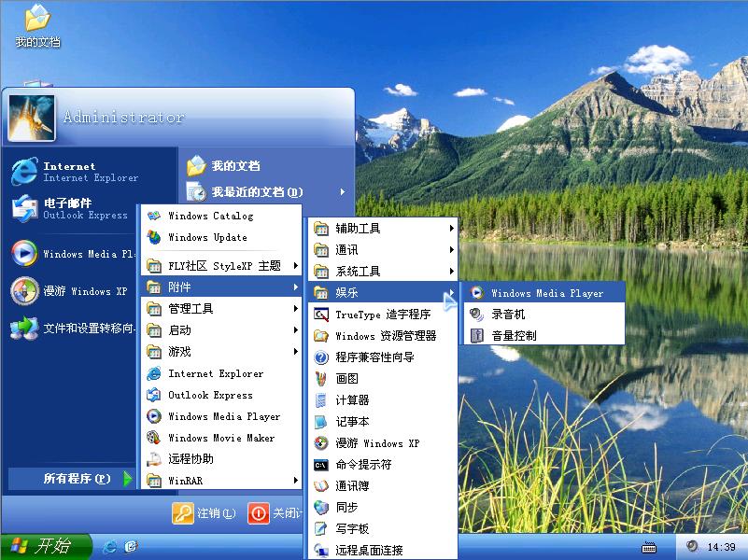Open 画图 paint program
The height and width of the screenshot is (560, 748).
(383, 378)
